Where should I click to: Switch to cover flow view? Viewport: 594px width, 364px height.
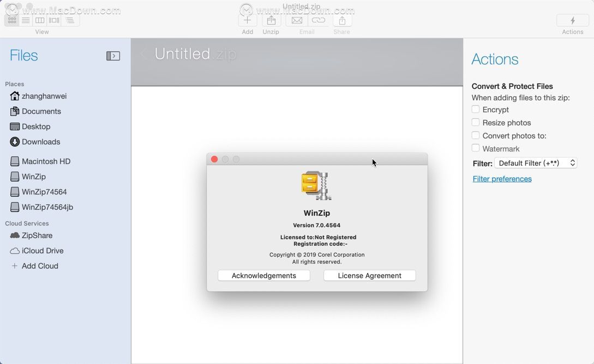54,20
